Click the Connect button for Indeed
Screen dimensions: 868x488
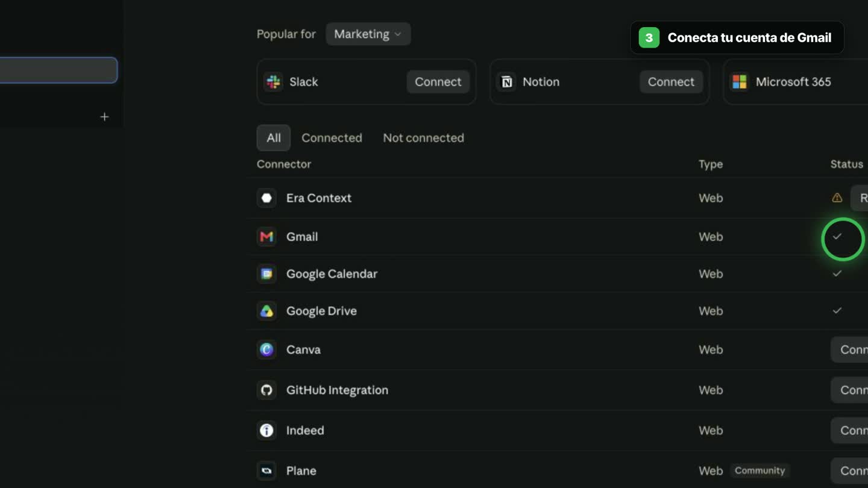coord(849,430)
